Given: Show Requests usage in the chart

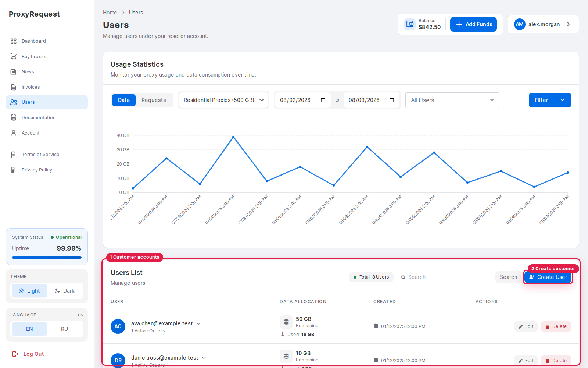Looking at the screenshot, I should pos(154,100).
